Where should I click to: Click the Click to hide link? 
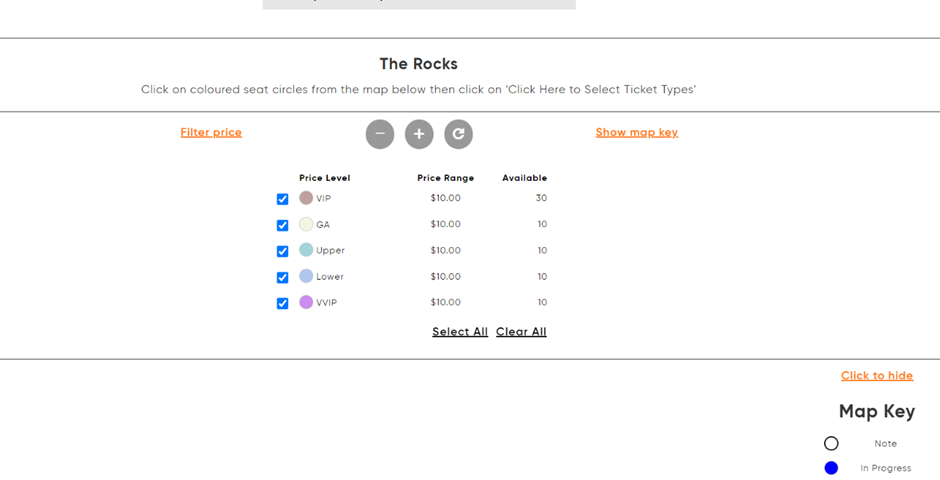[877, 376]
